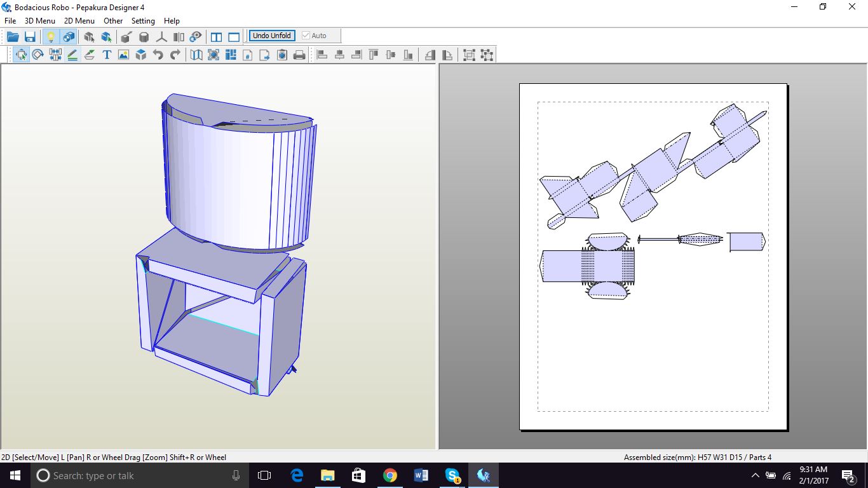The width and height of the screenshot is (868, 488).
Task: Toggle the sphere and cube texture icon
Action: pyautogui.click(x=69, y=36)
